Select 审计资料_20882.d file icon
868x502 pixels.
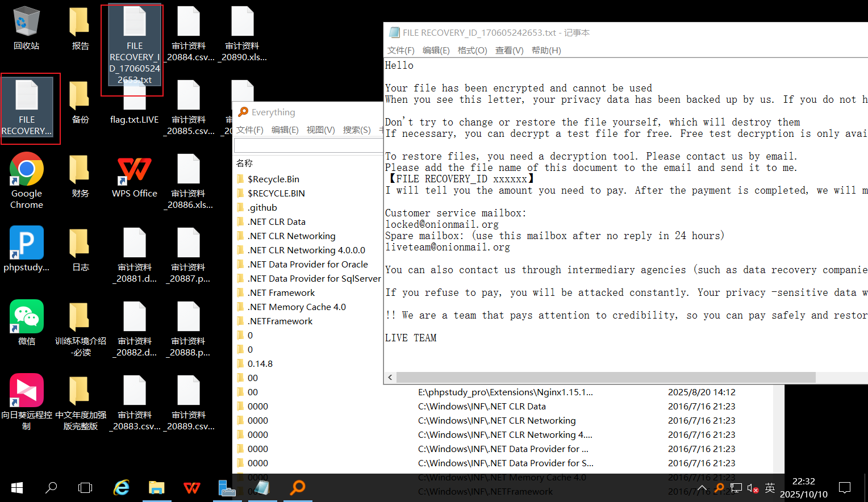pyautogui.click(x=135, y=329)
